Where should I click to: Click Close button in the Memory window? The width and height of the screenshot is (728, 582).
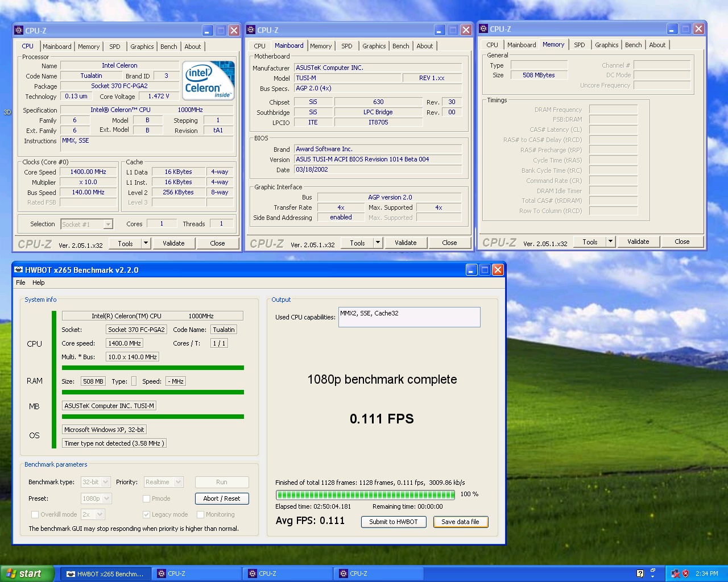pos(682,242)
